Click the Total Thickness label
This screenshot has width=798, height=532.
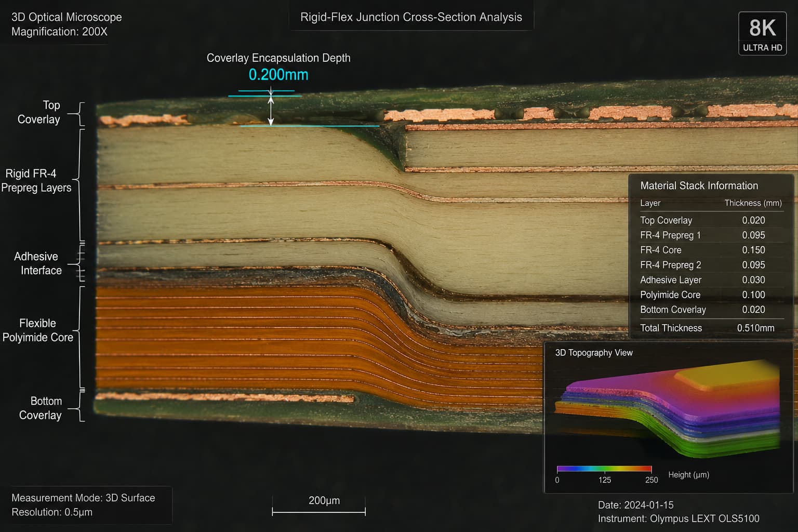point(671,328)
